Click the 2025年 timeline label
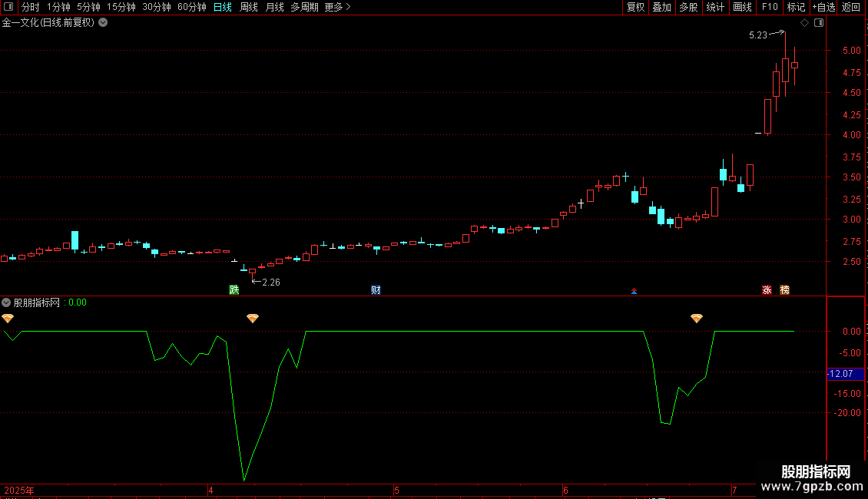Viewport: 868px width, 499px height. [x=19, y=490]
